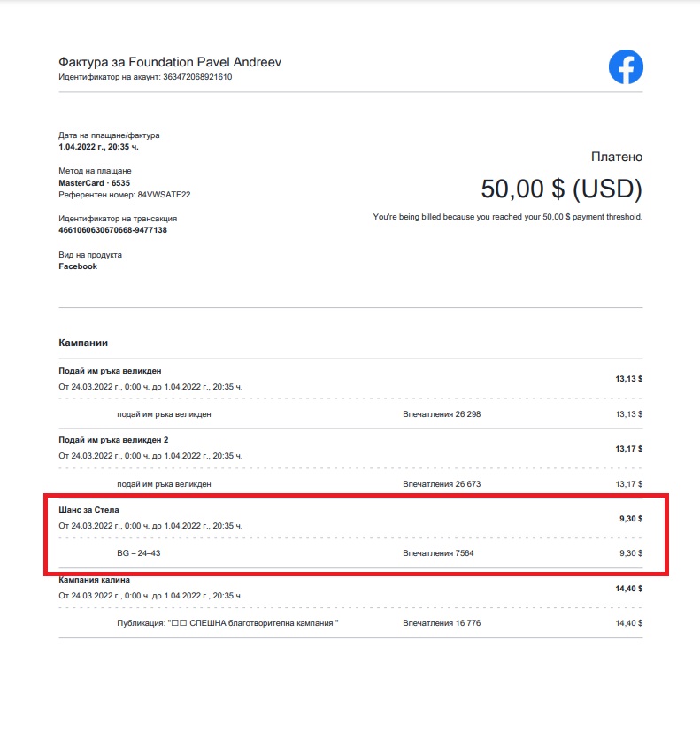The image size is (700, 741).
Task: Click the Facebook logo icon
Action: pyautogui.click(x=626, y=66)
